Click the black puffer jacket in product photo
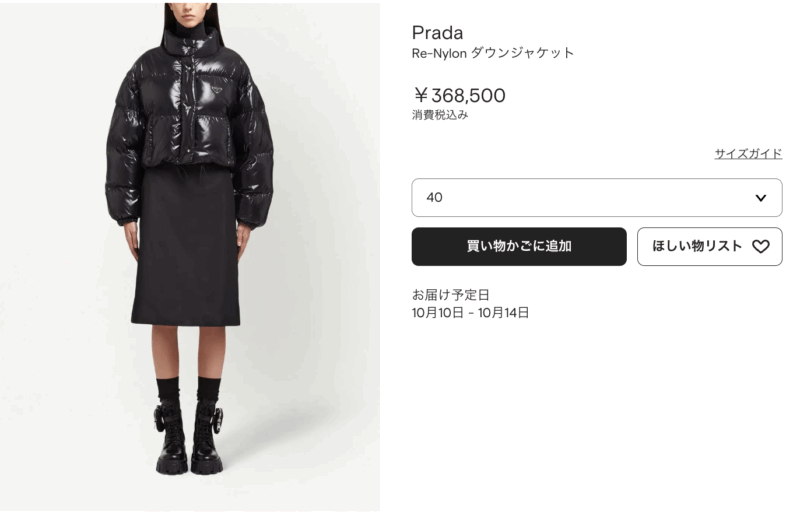Image resolution: width=800 pixels, height=519 pixels. coord(189,122)
